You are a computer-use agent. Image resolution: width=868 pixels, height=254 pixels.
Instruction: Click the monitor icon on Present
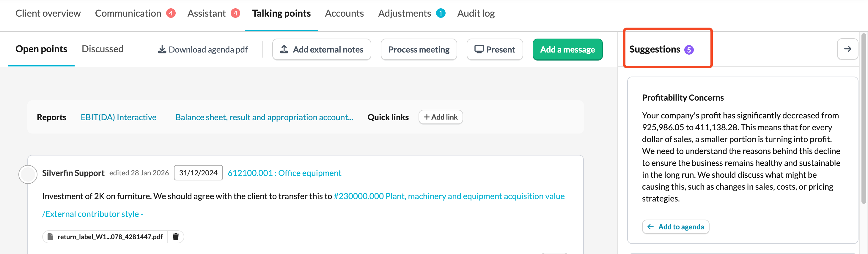(479, 50)
